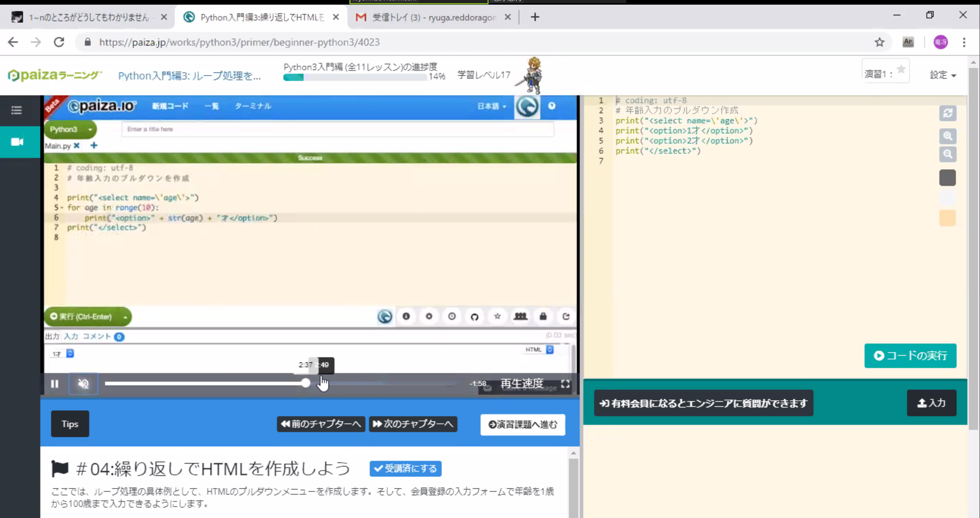Click the hamburger menu icon in left sidebar
The image size is (980, 518).
(16, 110)
